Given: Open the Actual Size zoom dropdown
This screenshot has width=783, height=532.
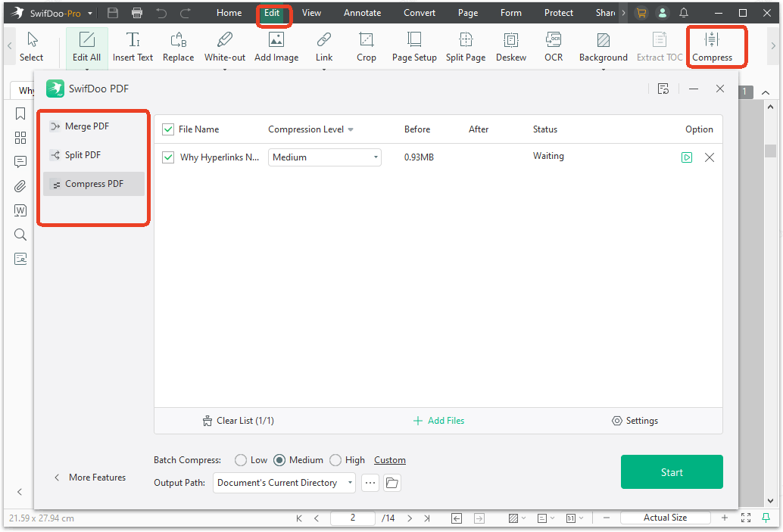Looking at the screenshot, I should pos(665,518).
